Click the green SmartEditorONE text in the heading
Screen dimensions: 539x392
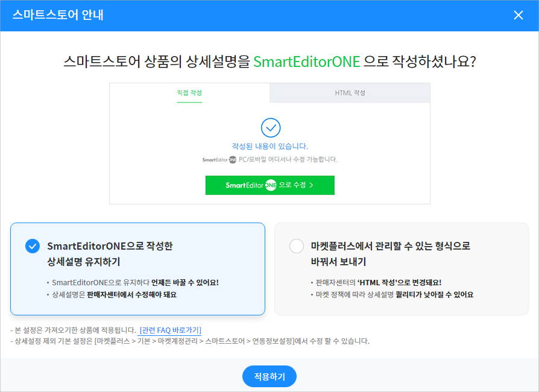pyautogui.click(x=307, y=62)
